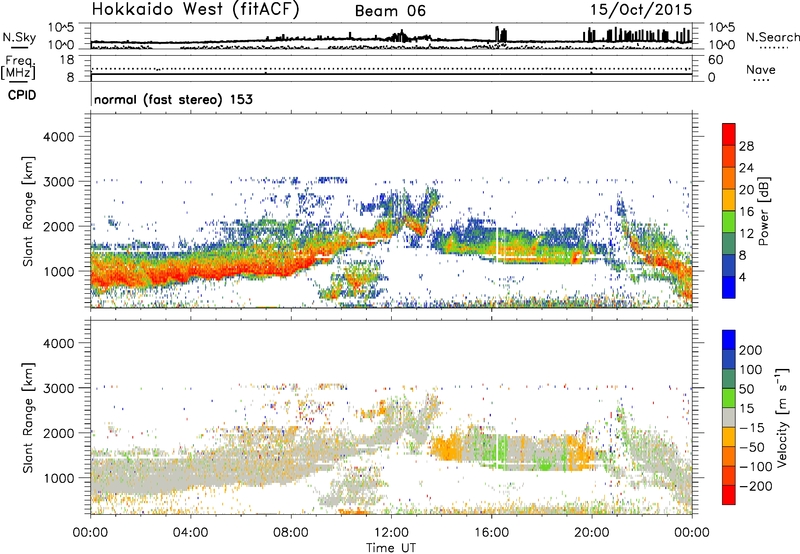Image resolution: width=800 pixels, height=554 pixels.
Task: Click the '16:00' time axis label
Action: 491,533
